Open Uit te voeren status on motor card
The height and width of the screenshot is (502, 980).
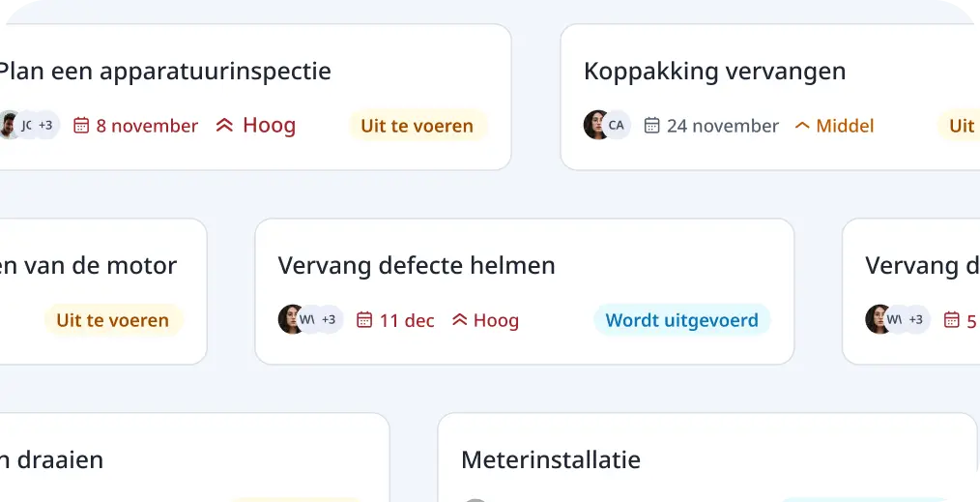pos(113,320)
